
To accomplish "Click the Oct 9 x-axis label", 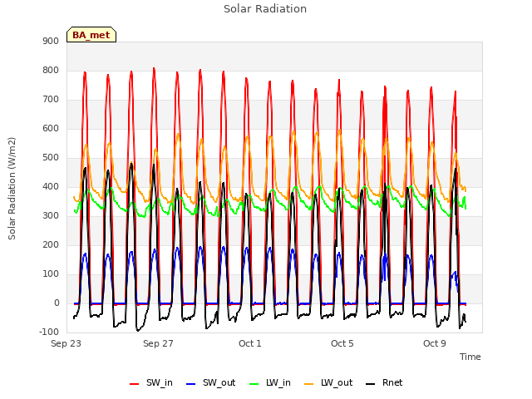I will [x=434, y=343].
